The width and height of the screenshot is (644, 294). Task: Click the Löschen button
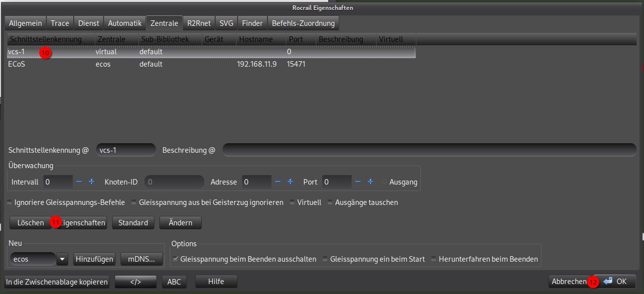[30, 223]
